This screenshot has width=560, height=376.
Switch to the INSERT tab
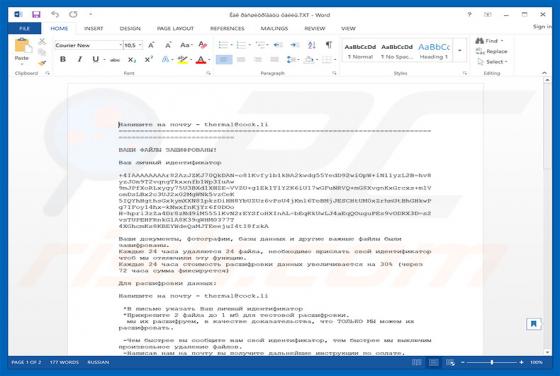pyautogui.click(x=94, y=29)
